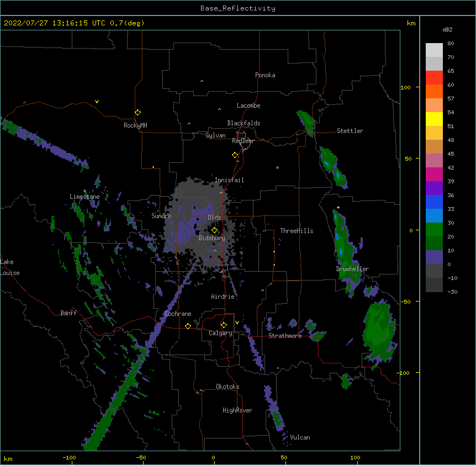This screenshot has height=465, width=476.
Task: Click the Stettler city label
Action: coord(350,131)
